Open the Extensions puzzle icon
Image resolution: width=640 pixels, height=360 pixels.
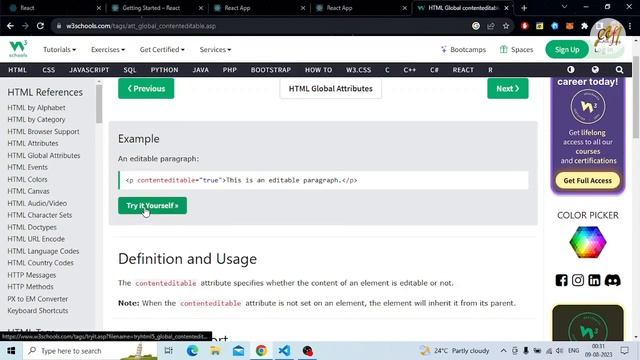[x=584, y=26]
